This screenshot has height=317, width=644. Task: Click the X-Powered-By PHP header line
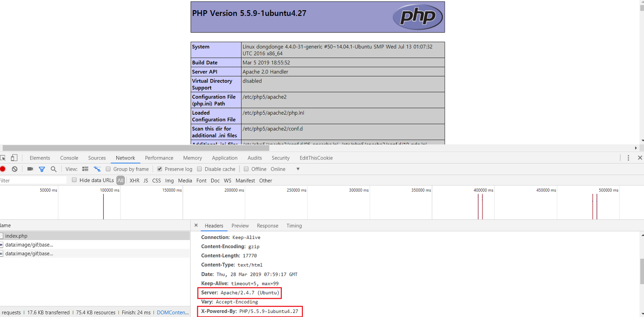pos(250,311)
